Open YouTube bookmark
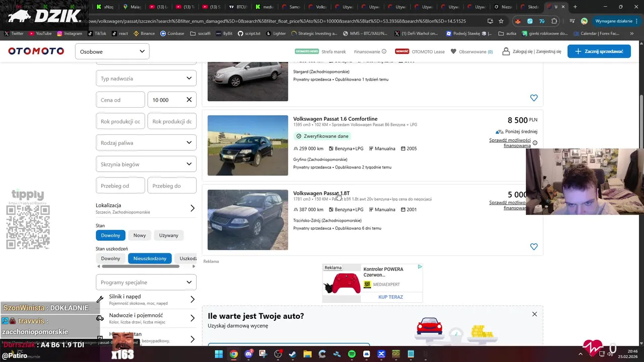This screenshot has height=362, width=644. (40, 34)
